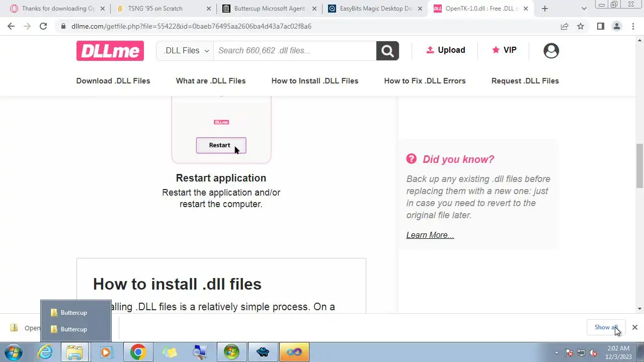Open Request .DLL Files menu item
This screenshot has height=362, width=644.
click(525, 80)
